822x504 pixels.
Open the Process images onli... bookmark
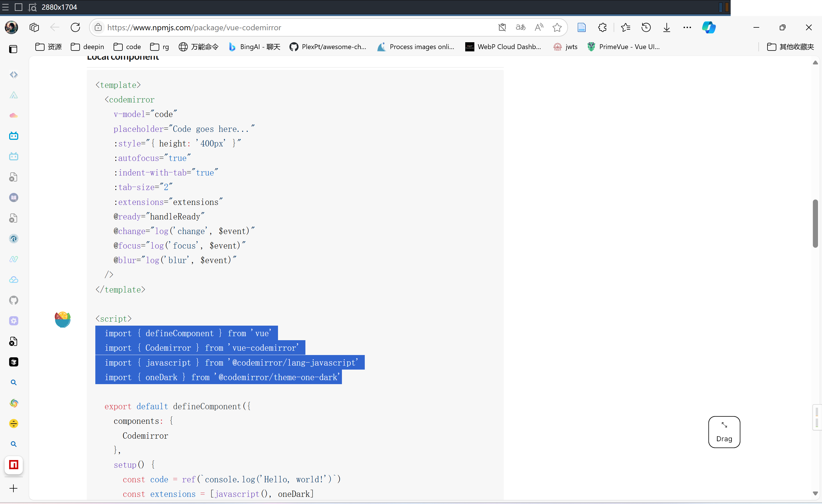pos(416,47)
